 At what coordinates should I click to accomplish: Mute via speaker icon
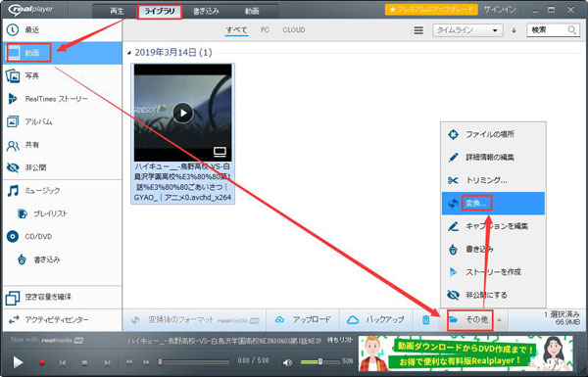pyautogui.click(x=287, y=362)
